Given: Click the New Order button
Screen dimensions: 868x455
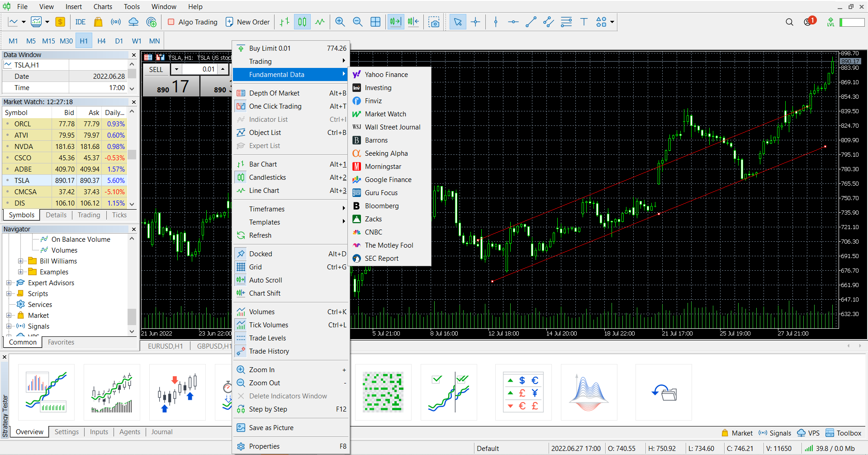Looking at the screenshot, I should tap(248, 22).
